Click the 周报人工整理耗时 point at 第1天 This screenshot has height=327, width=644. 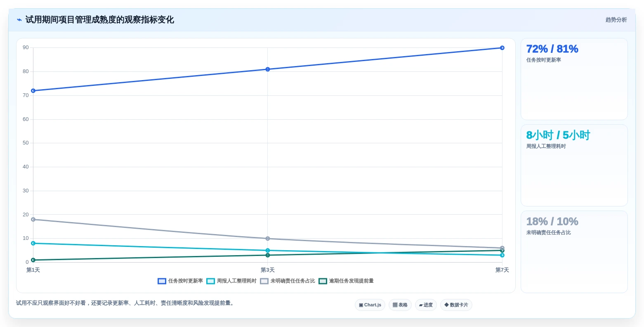33,243
